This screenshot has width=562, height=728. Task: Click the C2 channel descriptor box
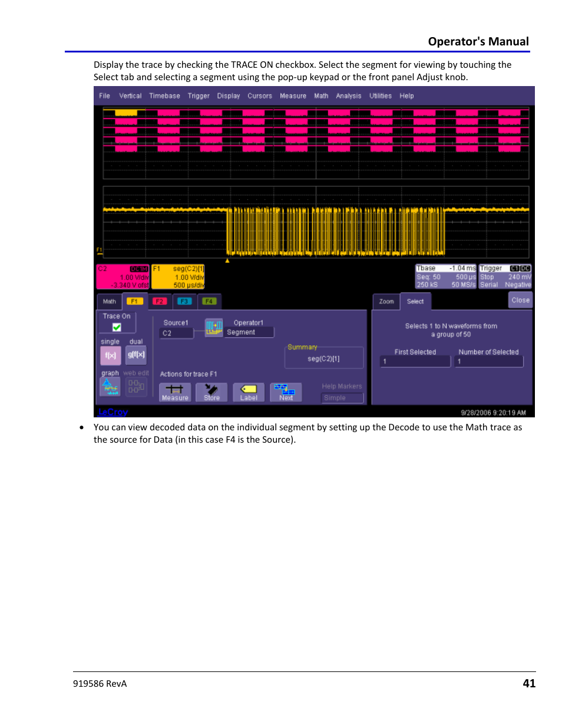click(123, 276)
